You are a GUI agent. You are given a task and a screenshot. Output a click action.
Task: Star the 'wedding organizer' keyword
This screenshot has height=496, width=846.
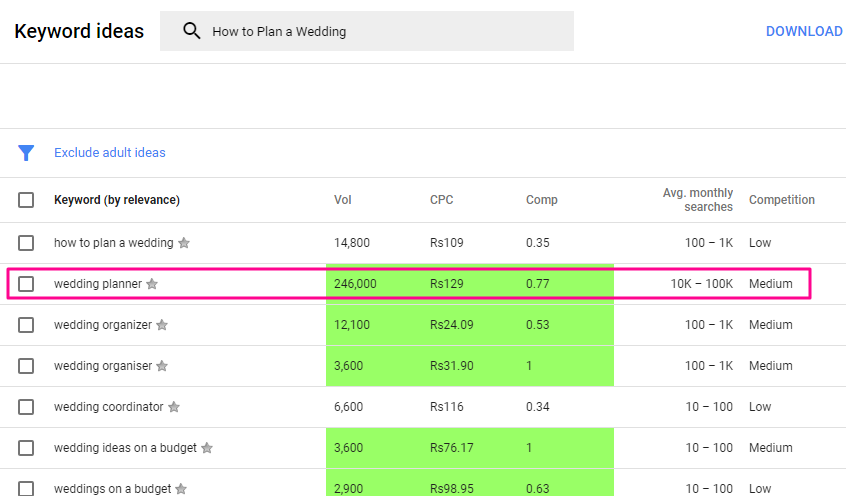point(162,325)
